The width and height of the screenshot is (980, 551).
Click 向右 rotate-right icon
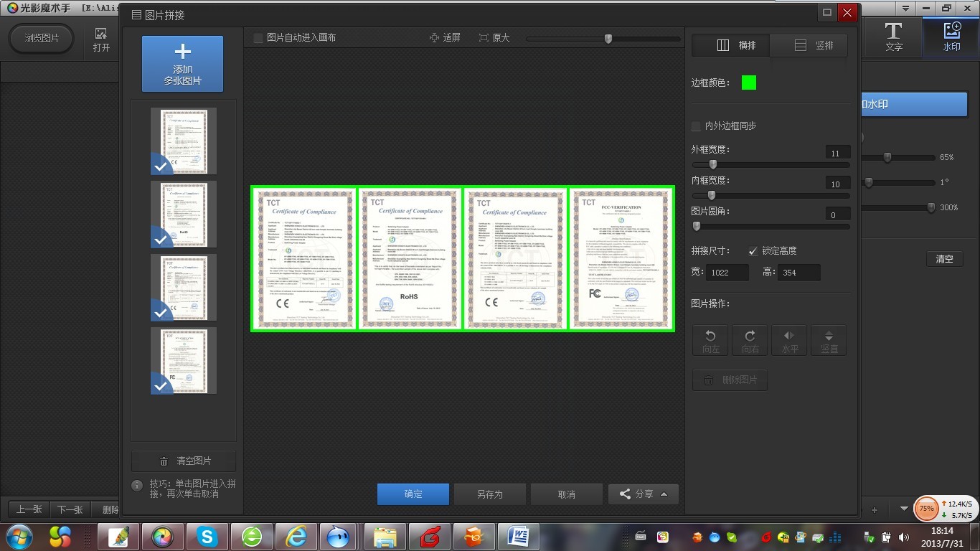coord(750,341)
